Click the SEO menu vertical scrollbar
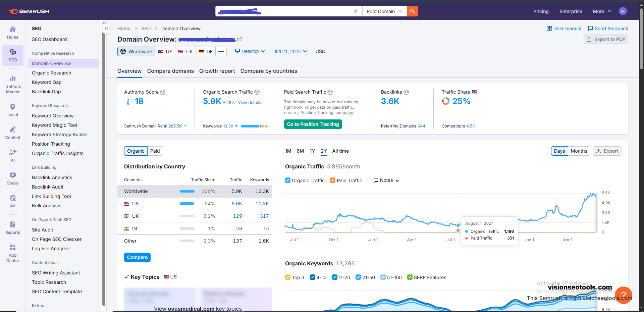644x312 pixels. pyautogui.click(x=104, y=164)
